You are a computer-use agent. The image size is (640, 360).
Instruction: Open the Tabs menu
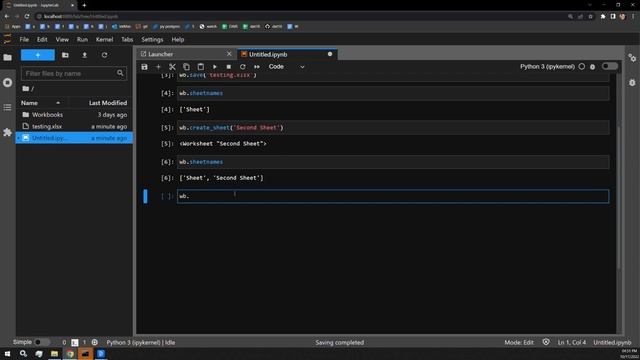pos(127,40)
